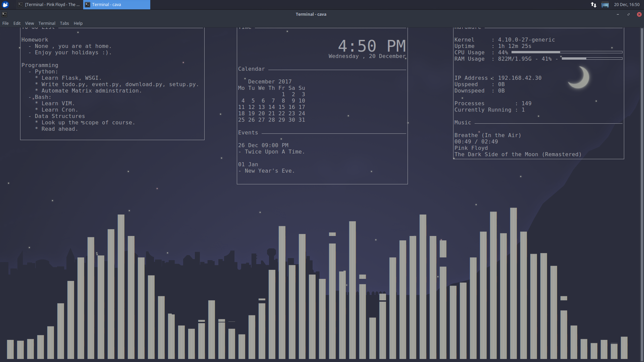Click the 'Calendar' section heading
This screenshot has height=362, width=644.
(251, 69)
